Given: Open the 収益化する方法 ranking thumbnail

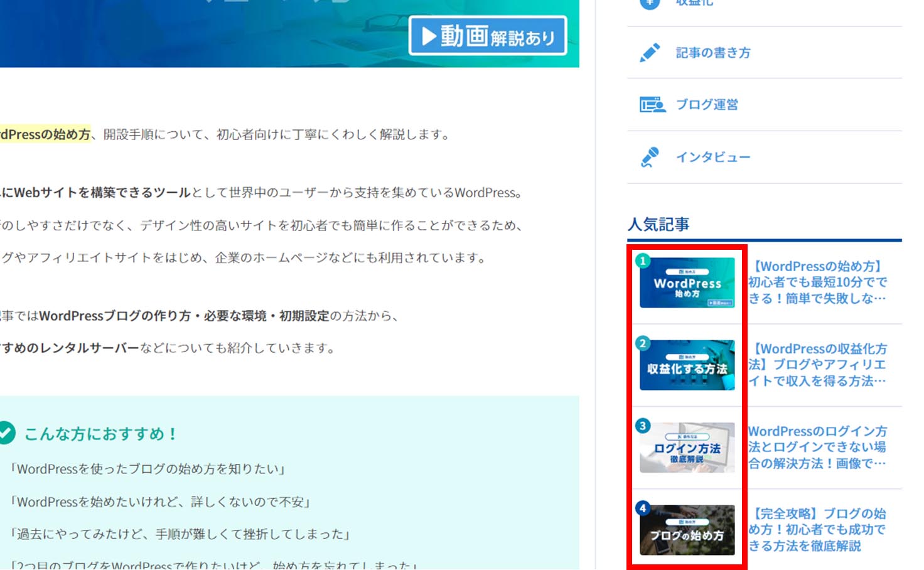Looking at the screenshot, I should (687, 365).
